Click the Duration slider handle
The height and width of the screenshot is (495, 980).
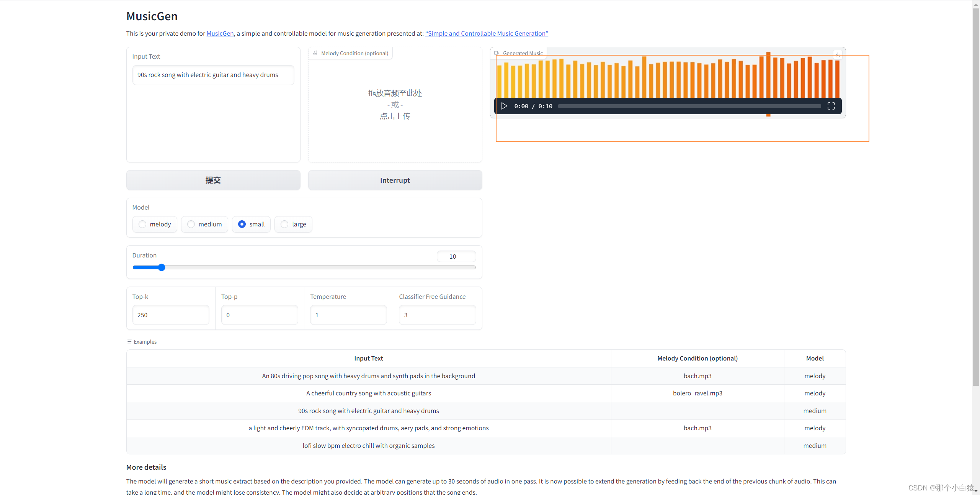[x=162, y=267]
